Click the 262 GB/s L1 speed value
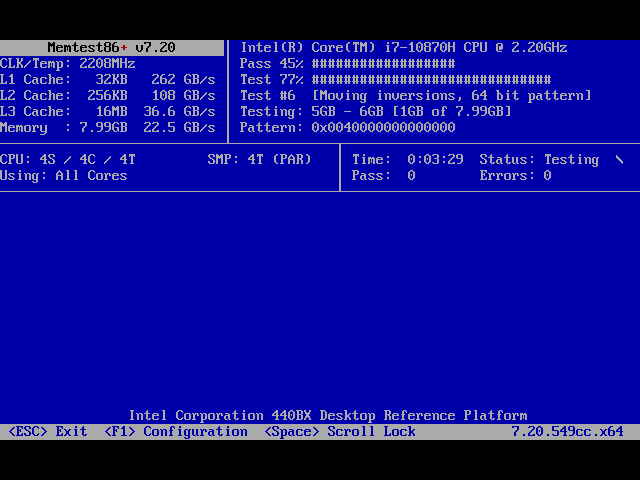Image resolution: width=640 pixels, height=480 pixels. pyautogui.click(x=183, y=80)
